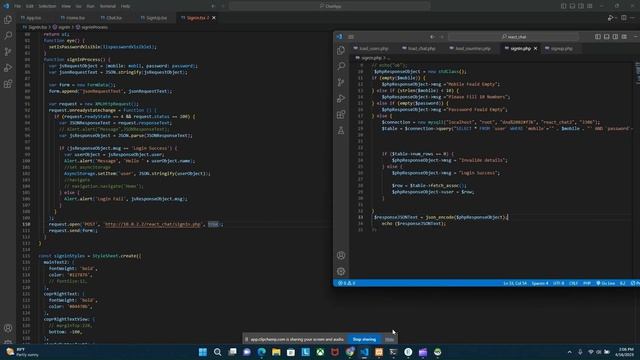Click Ln, Col position in status bar
Viewport: 640px width, 360px height.
[x=514, y=283]
